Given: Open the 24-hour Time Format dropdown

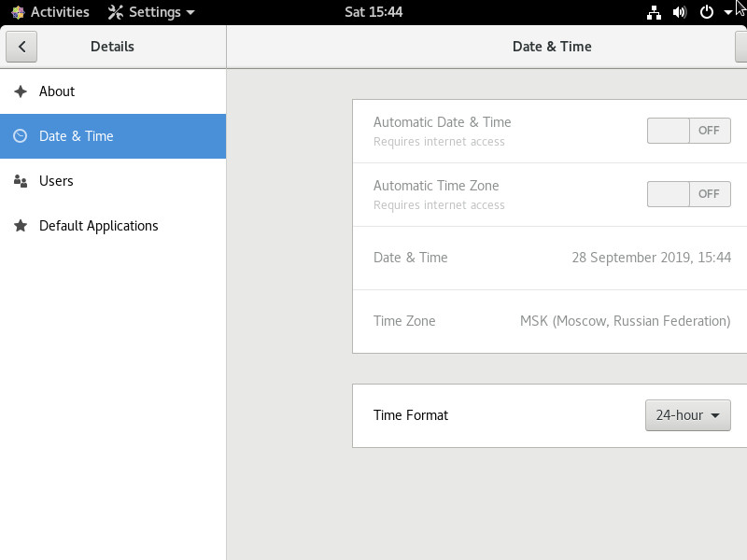Looking at the screenshot, I should point(688,415).
